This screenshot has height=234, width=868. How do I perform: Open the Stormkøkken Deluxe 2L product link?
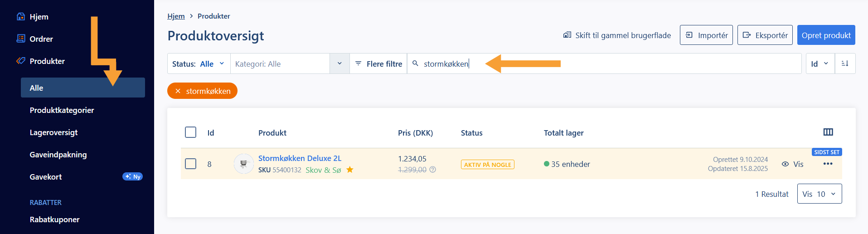tap(300, 158)
